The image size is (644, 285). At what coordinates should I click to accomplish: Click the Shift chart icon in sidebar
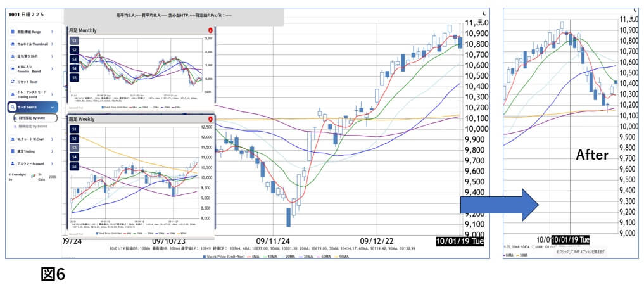click(13, 56)
